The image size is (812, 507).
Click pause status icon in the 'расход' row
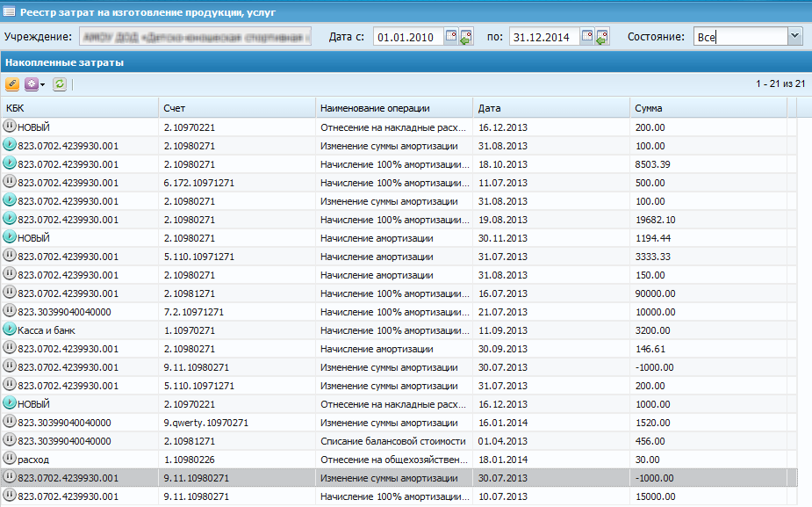pos(10,459)
